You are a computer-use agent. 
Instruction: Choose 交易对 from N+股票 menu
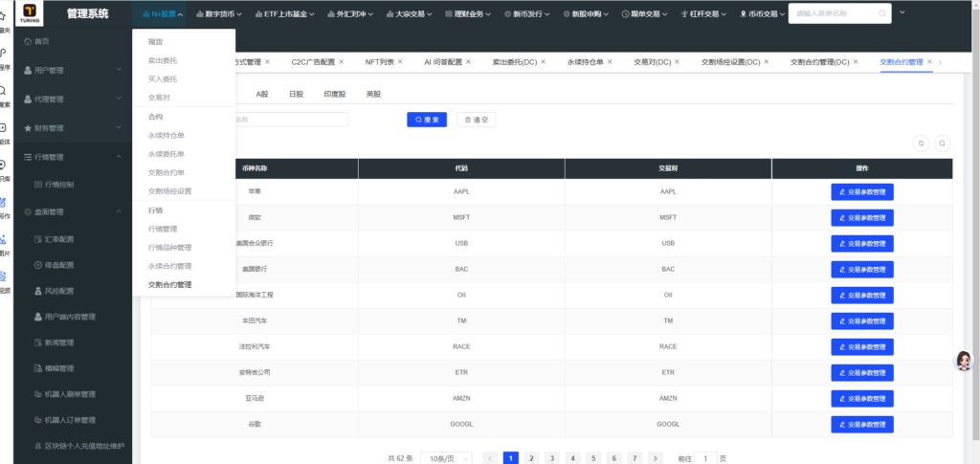(159, 98)
